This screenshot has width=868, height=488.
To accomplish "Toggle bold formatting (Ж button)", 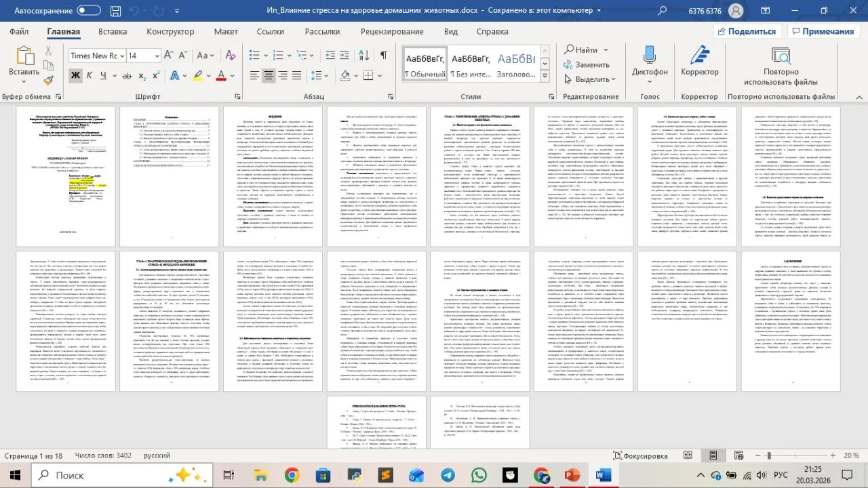I will coord(75,75).
